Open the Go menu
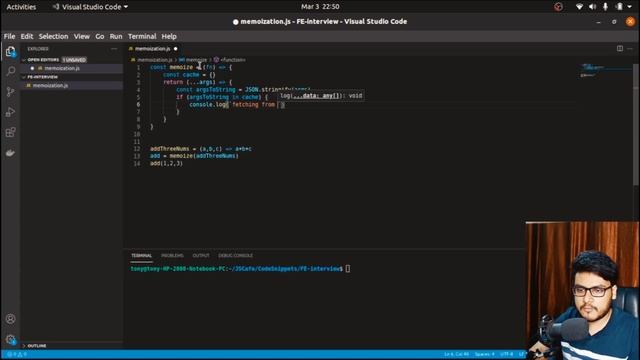 (100, 36)
